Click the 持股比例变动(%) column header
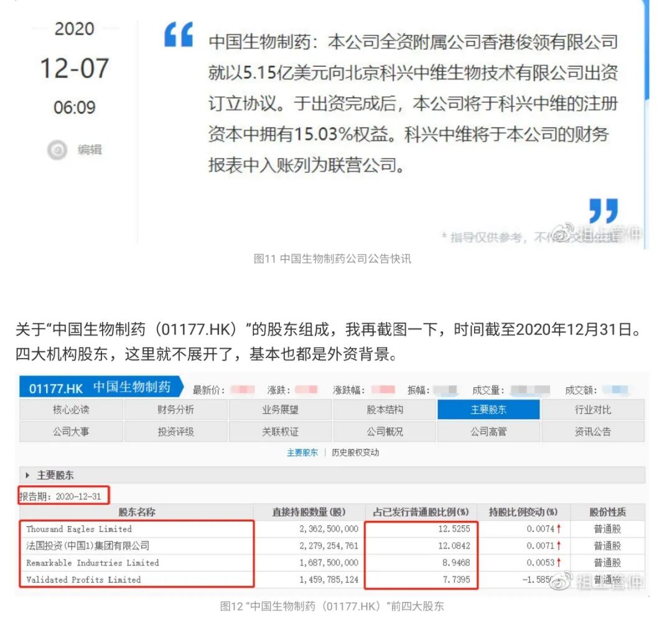Image resolution: width=672 pixels, height=623 pixels. [x=523, y=512]
